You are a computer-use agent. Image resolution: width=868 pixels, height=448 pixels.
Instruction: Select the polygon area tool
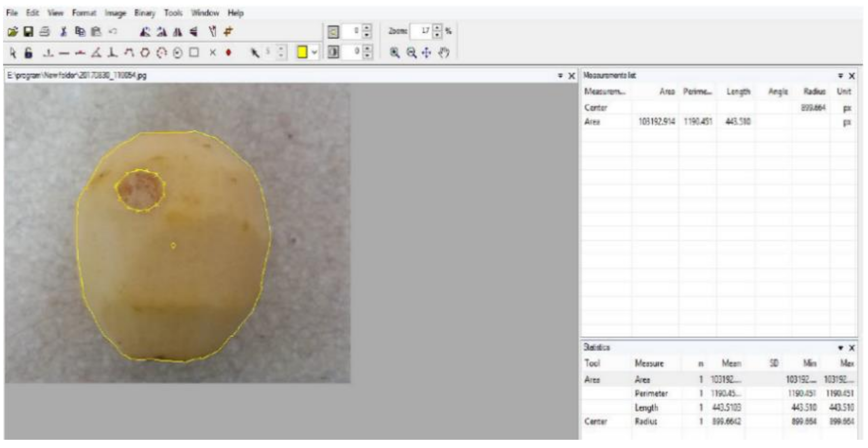click(x=145, y=53)
